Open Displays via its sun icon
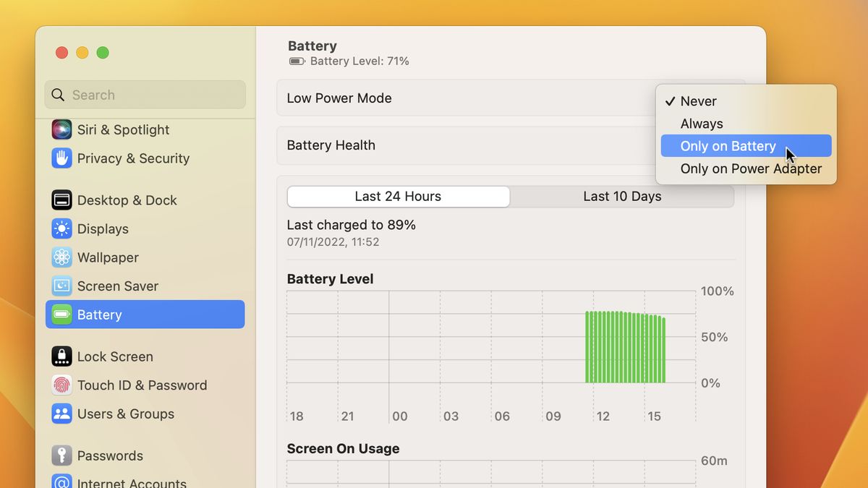The image size is (868, 488). pyautogui.click(x=61, y=229)
